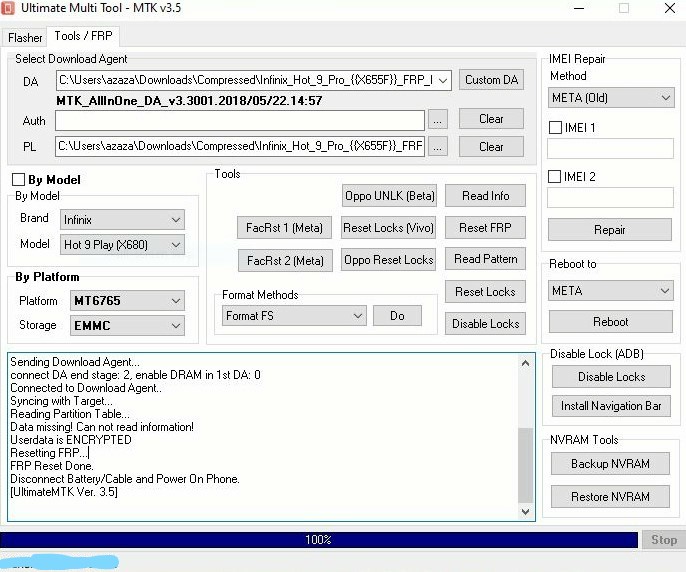Viewport: 686px width, 572px height.
Task: Expand the Storage dropdown EMMC
Action: pyautogui.click(x=127, y=326)
